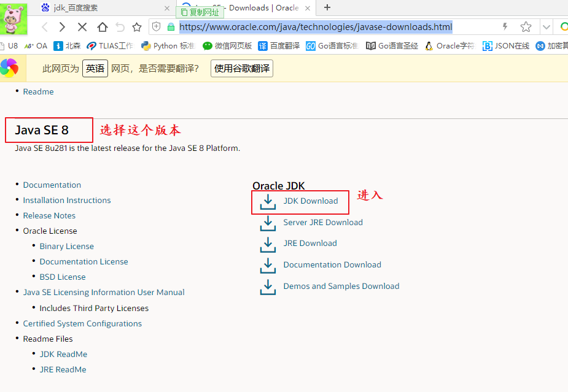Expand the address bar dropdown arrow
This screenshot has width=568, height=392.
tap(546, 27)
